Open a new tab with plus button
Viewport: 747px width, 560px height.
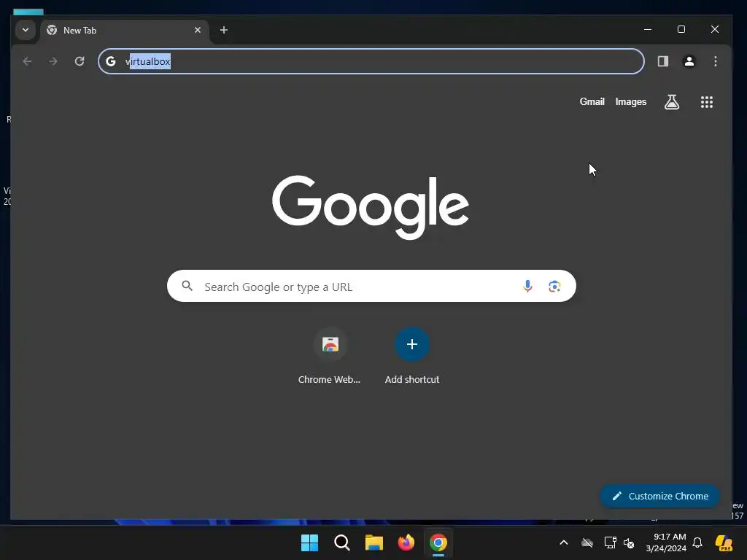coord(223,30)
